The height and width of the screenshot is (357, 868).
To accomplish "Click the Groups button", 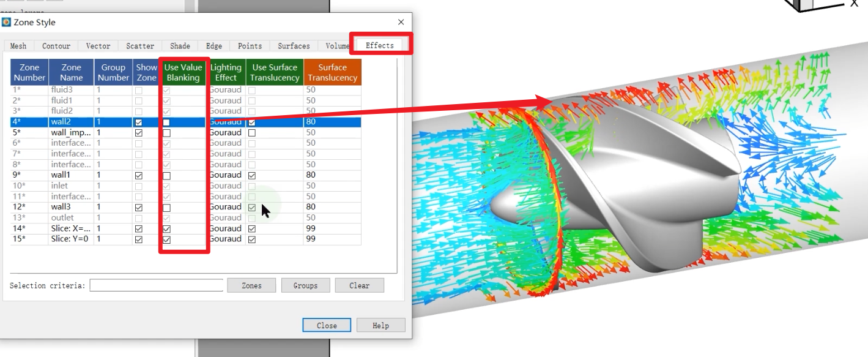I will [x=305, y=285].
